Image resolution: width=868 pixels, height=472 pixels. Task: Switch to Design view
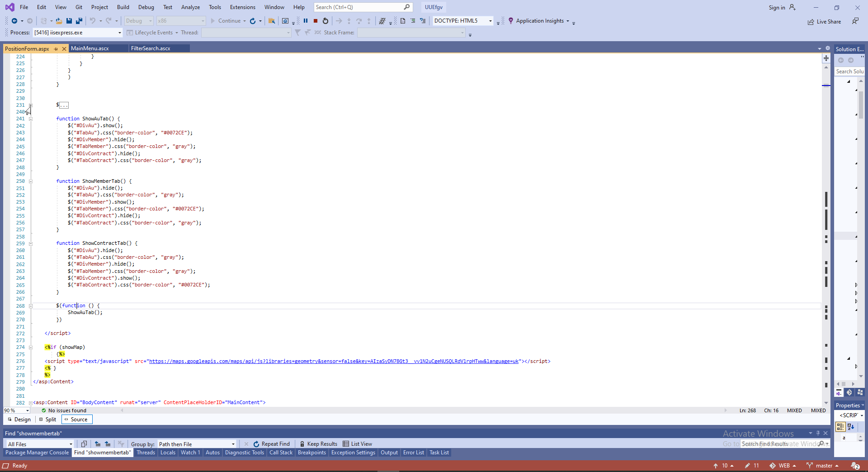coord(19,420)
